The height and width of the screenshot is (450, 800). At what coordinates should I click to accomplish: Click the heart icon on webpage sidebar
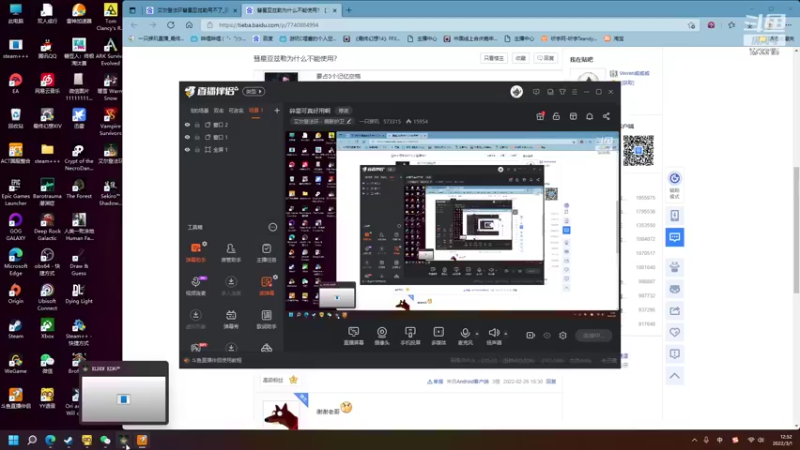click(x=674, y=332)
